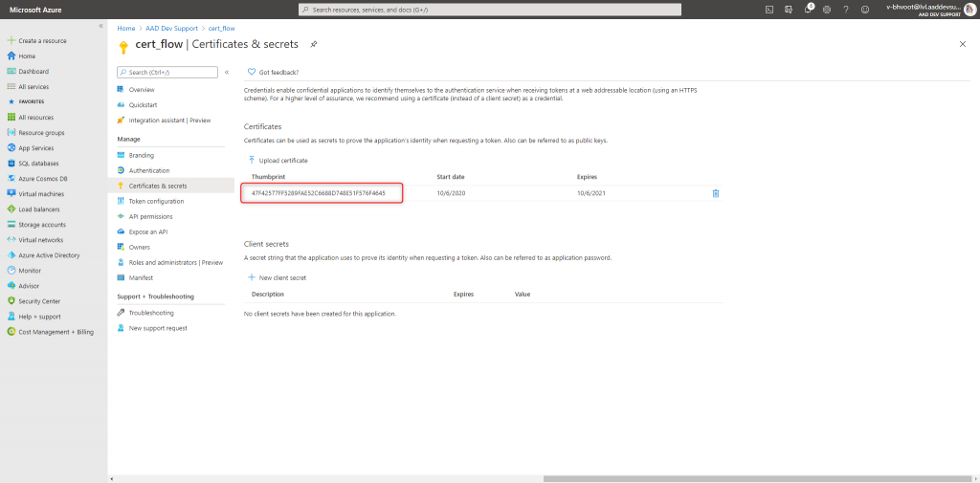This screenshot has height=483, width=980.
Task: Click Home breadcrumb link
Action: tap(126, 28)
